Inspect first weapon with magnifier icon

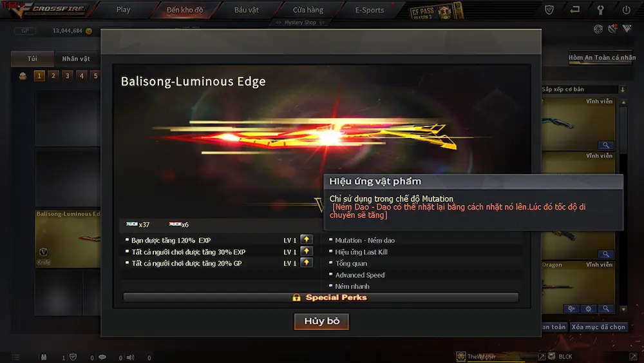tap(606, 145)
